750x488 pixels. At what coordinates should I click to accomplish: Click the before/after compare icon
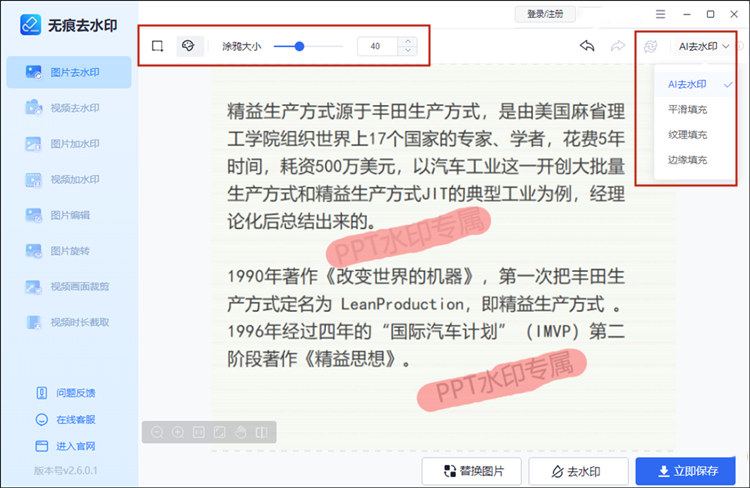(262, 433)
